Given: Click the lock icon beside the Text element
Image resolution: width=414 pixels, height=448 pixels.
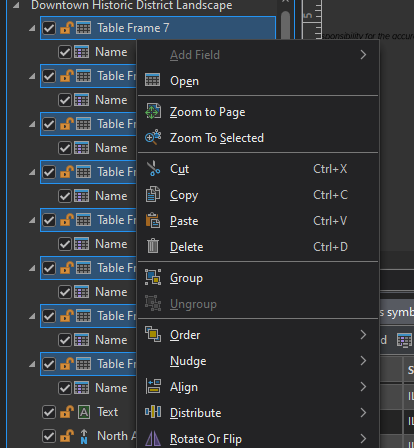Looking at the screenshot, I should tap(67, 412).
